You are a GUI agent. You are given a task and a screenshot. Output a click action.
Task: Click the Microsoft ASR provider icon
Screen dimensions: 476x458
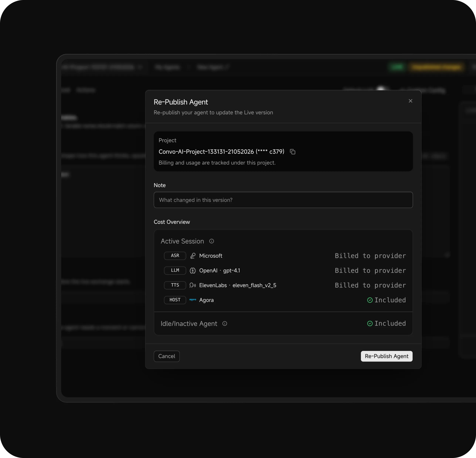point(193,256)
